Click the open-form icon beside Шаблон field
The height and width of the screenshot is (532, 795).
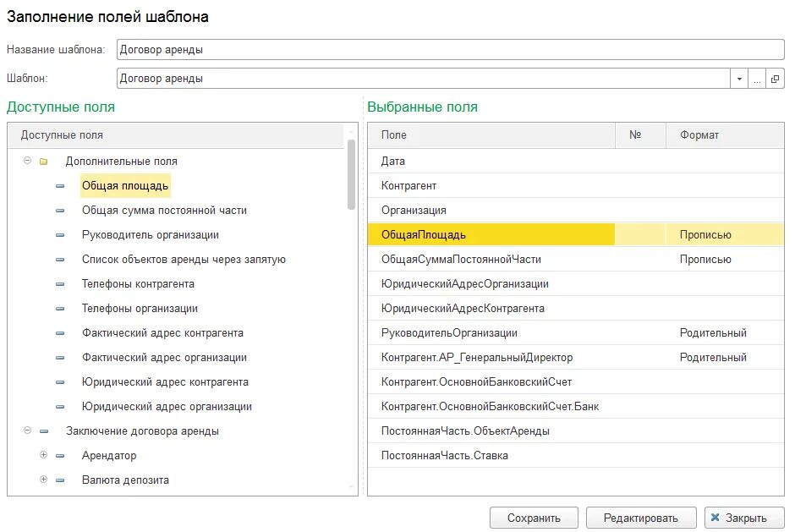775,79
